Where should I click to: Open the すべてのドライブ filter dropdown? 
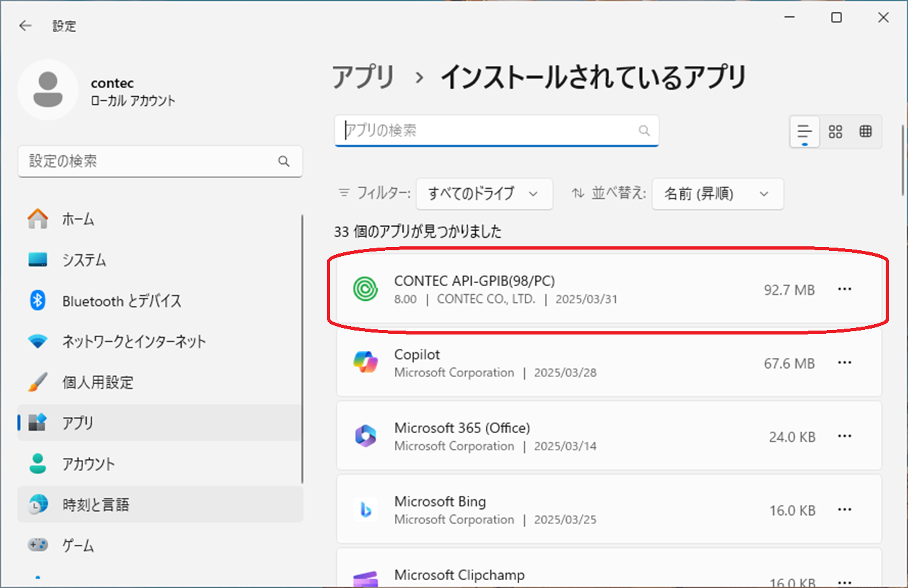click(484, 193)
